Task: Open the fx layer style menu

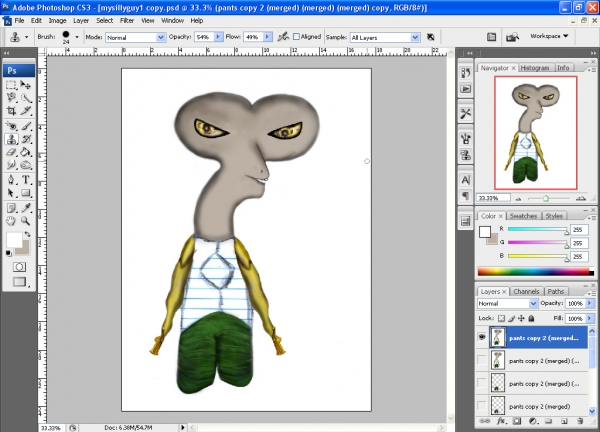Action: click(501, 421)
